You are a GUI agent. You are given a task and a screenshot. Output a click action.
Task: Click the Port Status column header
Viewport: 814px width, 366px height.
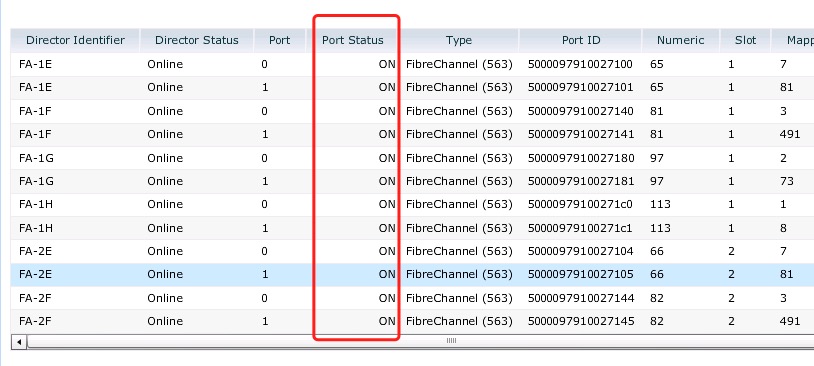(x=353, y=40)
